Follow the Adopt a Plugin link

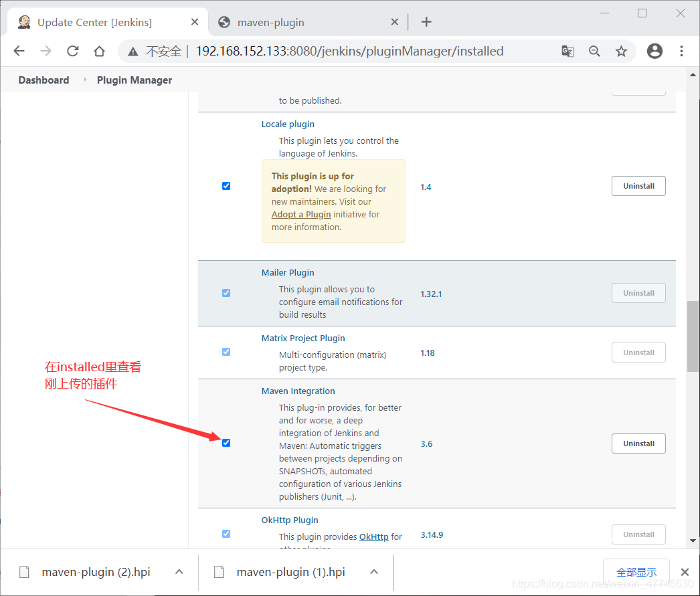pos(301,215)
